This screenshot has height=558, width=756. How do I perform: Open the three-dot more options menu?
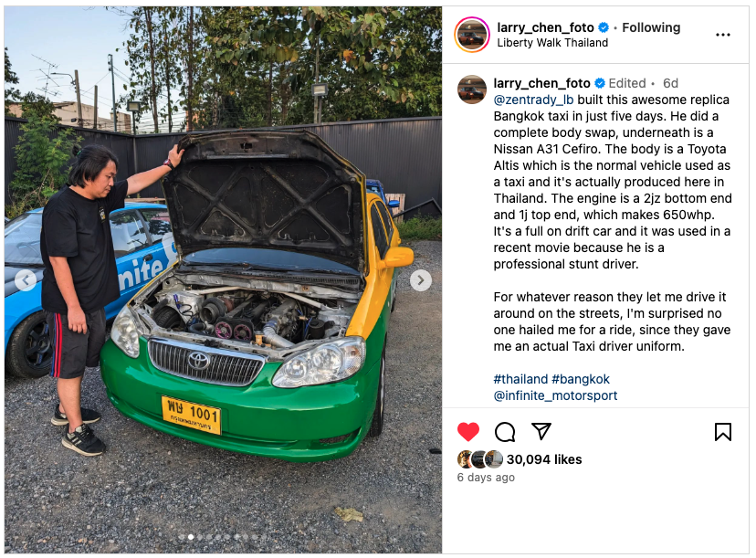[723, 35]
